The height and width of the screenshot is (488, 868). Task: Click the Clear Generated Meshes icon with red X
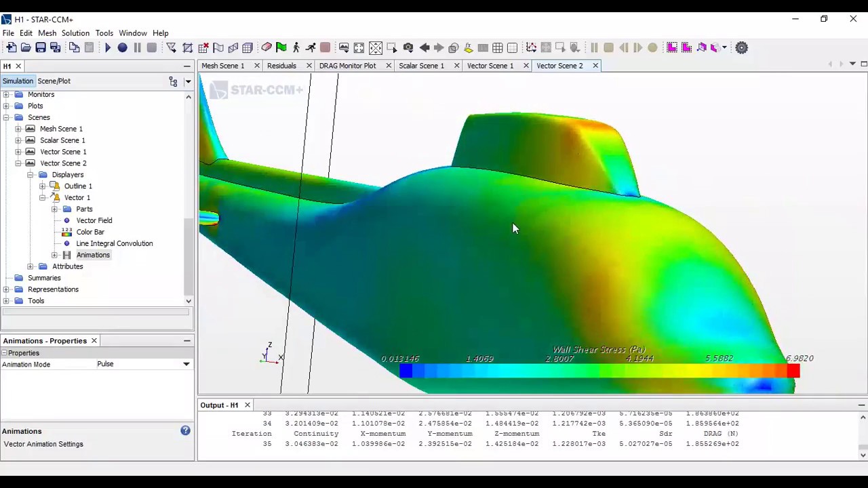click(x=203, y=47)
